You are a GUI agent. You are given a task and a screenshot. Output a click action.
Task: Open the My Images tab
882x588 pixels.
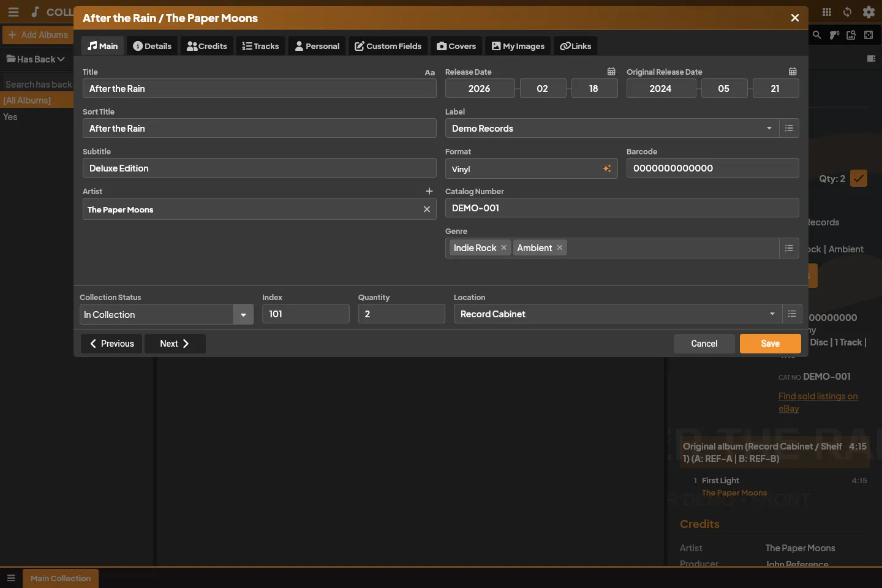518,46
